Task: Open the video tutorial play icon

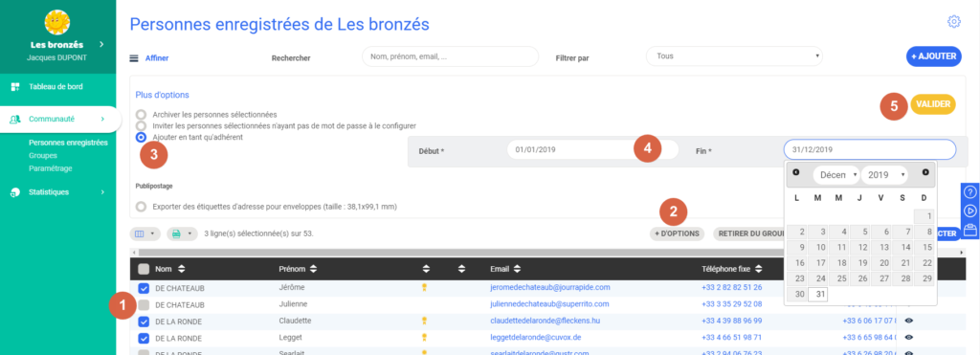Action: point(970,211)
